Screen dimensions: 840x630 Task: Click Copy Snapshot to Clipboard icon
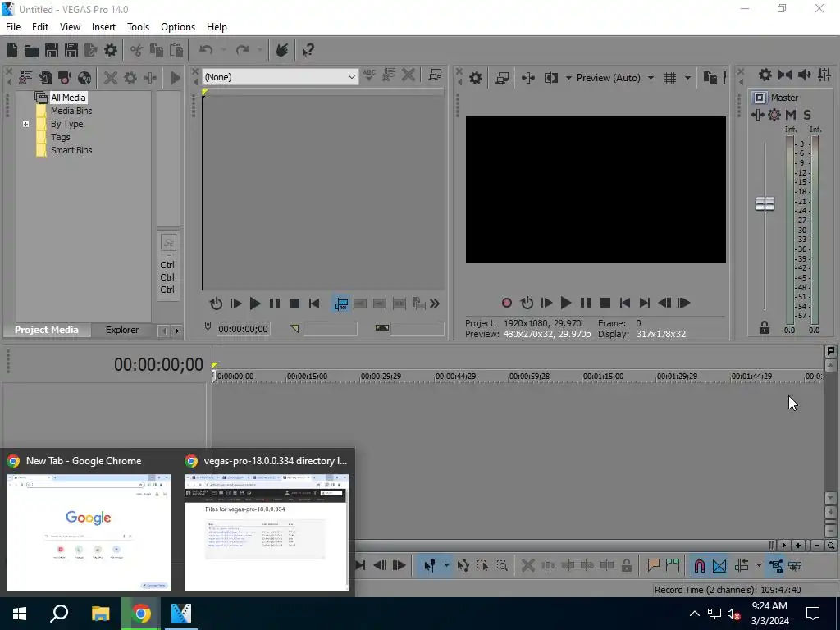pos(710,78)
